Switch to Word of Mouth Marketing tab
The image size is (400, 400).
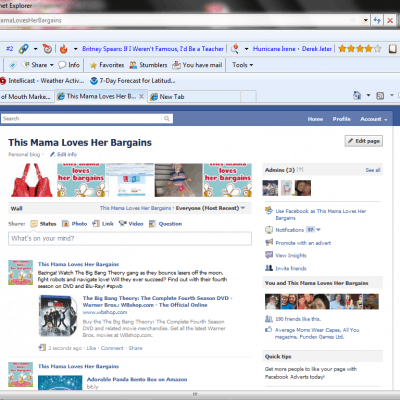pyautogui.click(x=26, y=97)
